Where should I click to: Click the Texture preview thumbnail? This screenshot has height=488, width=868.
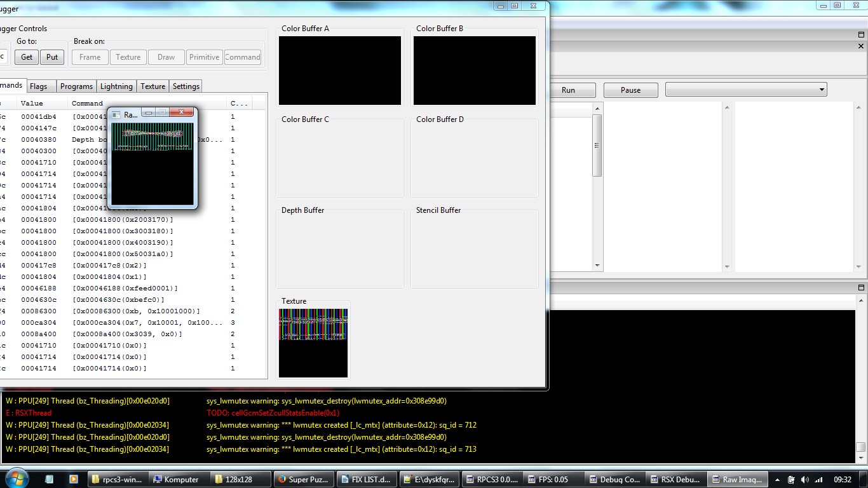click(313, 343)
